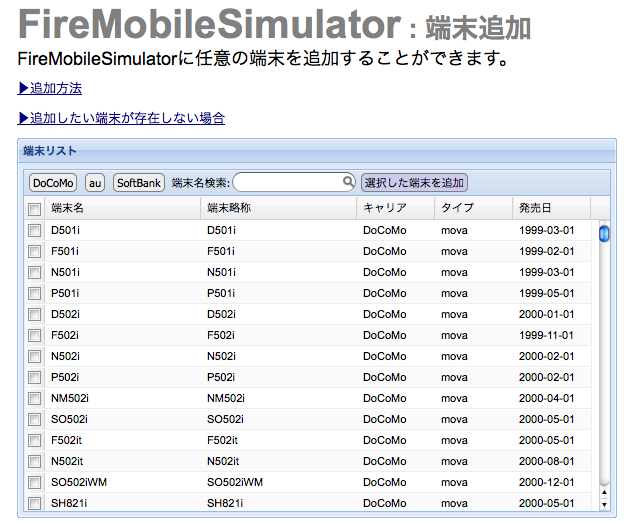624x523 pixels.
Task: Filter list by SoftBank carrier
Action: (x=139, y=183)
